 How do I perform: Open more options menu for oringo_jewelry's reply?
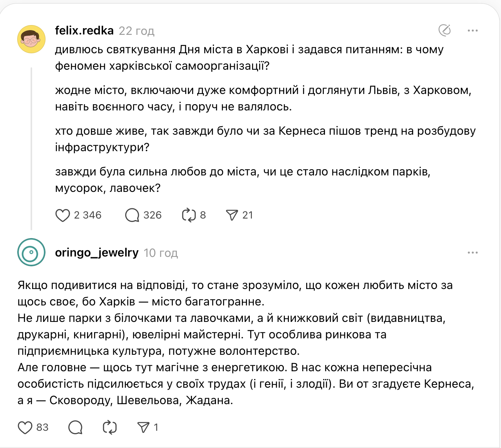click(x=473, y=253)
